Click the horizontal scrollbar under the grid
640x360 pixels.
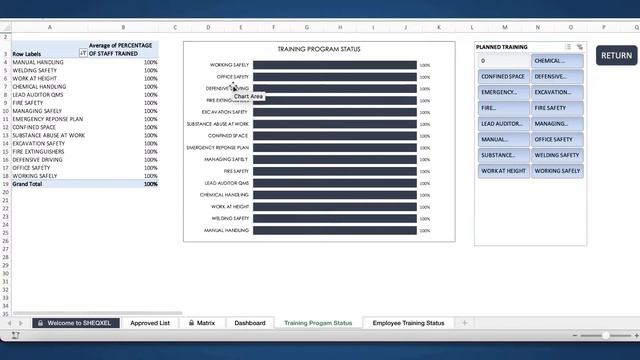point(97,313)
